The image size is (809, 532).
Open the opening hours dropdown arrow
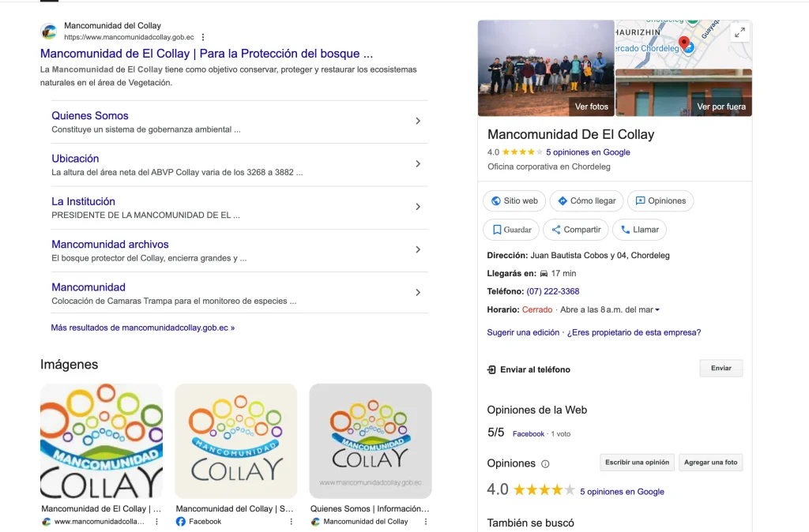pos(659,309)
